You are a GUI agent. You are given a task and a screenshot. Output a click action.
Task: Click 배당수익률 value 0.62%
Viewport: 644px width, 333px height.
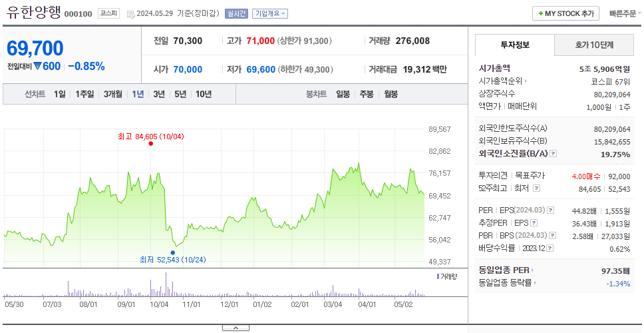tap(620, 248)
